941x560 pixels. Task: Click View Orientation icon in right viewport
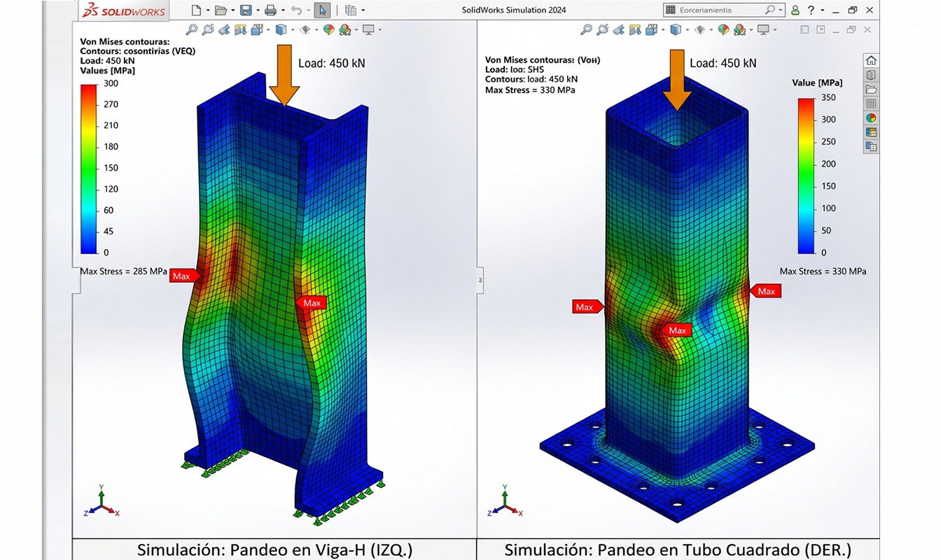651,29
